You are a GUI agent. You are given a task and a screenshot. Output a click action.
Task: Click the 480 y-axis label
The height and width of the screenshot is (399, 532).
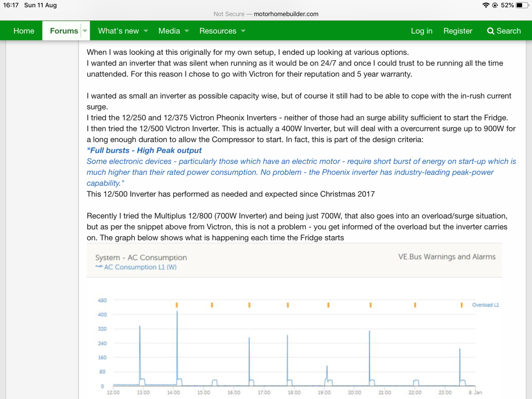102,300
